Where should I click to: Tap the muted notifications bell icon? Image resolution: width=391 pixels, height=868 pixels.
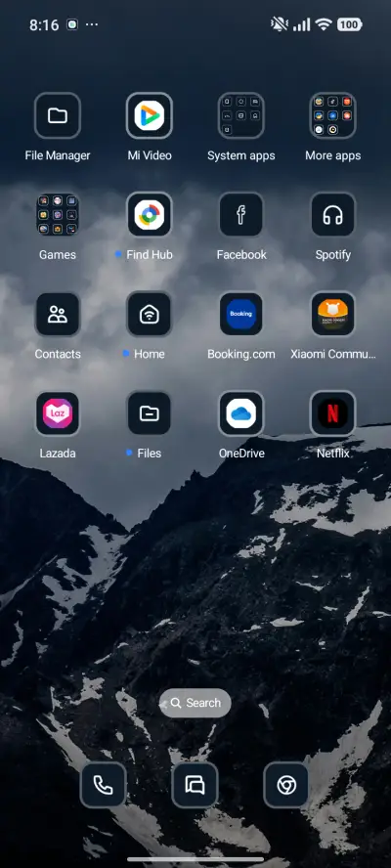[x=280, y=24]
